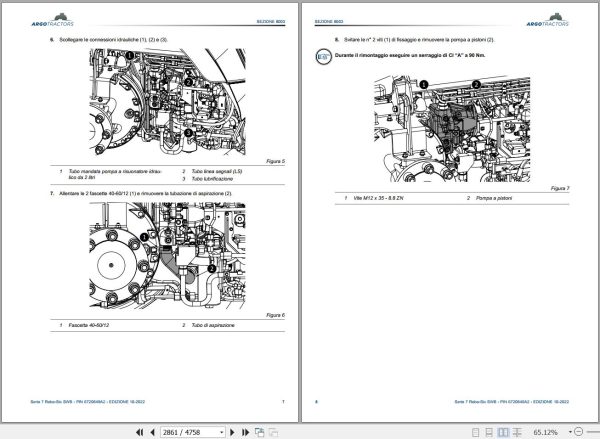Select continuous facing page layout
The height and width of the screenshot is (439, 600).
[517, 432]
